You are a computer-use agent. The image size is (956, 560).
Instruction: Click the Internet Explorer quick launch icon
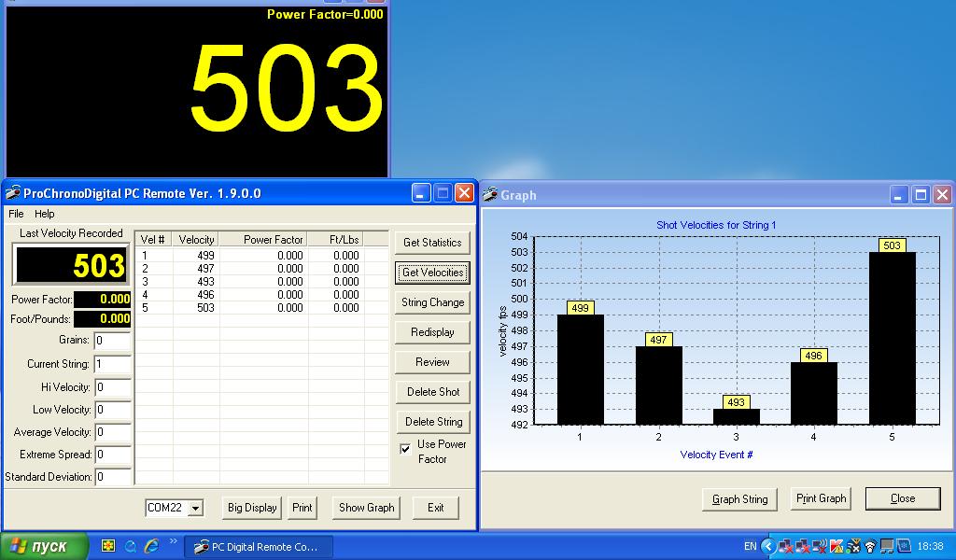[x=151, y=547]
